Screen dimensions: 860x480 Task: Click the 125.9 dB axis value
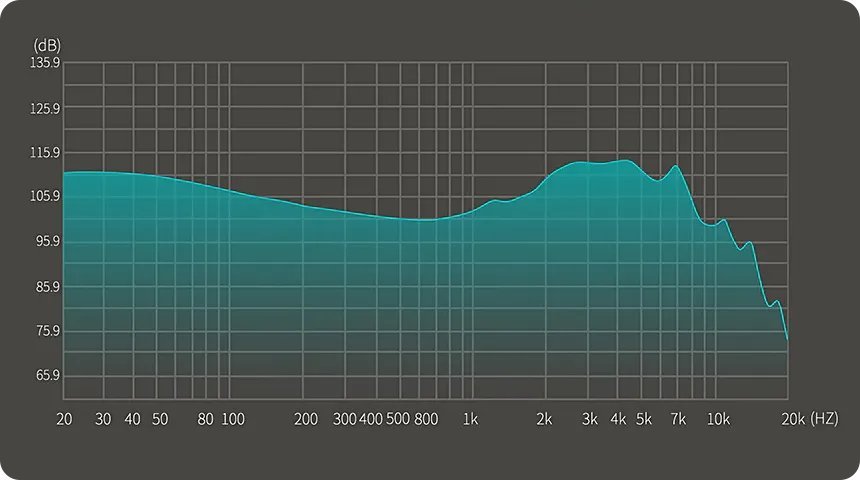45,109
